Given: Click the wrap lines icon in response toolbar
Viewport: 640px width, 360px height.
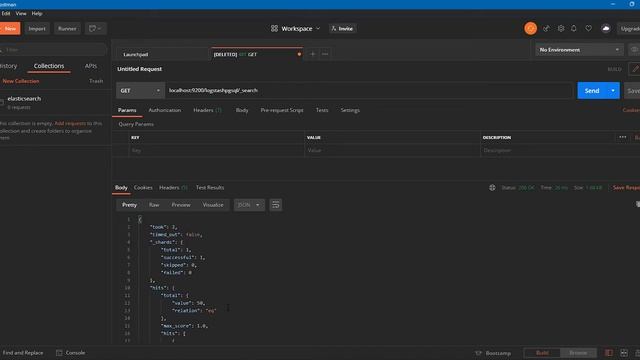Looking at the screenshot, I should coord(276,205).
